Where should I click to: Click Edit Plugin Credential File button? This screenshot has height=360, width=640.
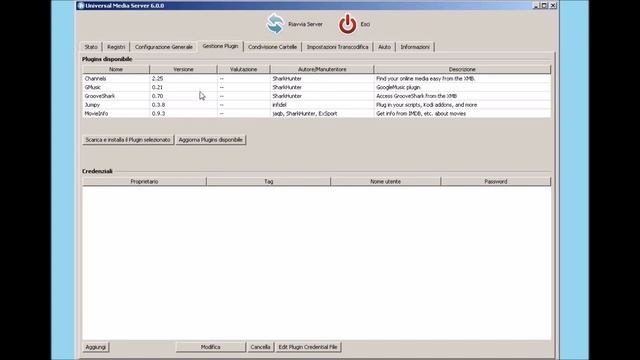308,347
